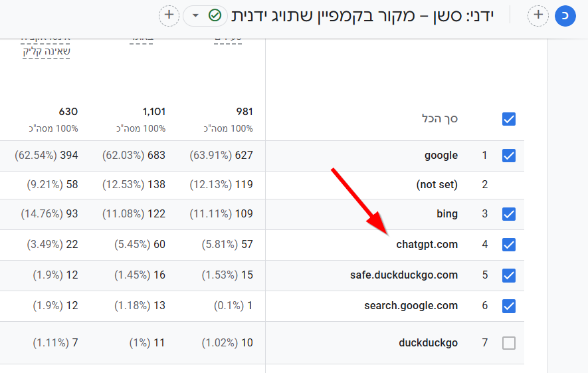The image size is (588, 373).
Task: Click the plus icon beside the blue badge
Action: 538,15
